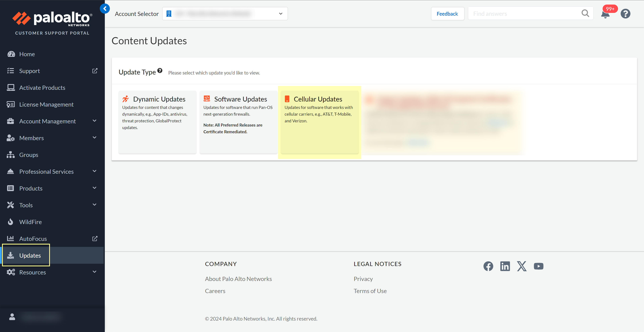Choose the Software Updates card
The width and height of the screenshot is (644, 332).
[x=238, y=122]
